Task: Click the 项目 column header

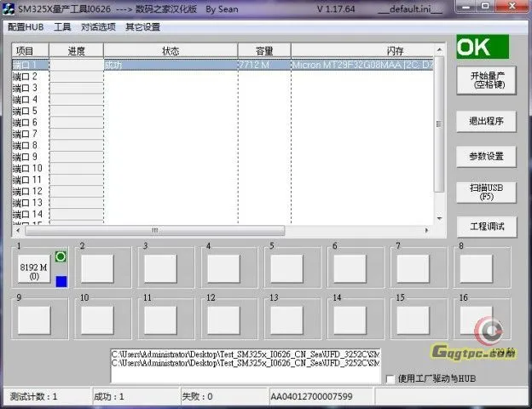Action: [x=31, y=51]
